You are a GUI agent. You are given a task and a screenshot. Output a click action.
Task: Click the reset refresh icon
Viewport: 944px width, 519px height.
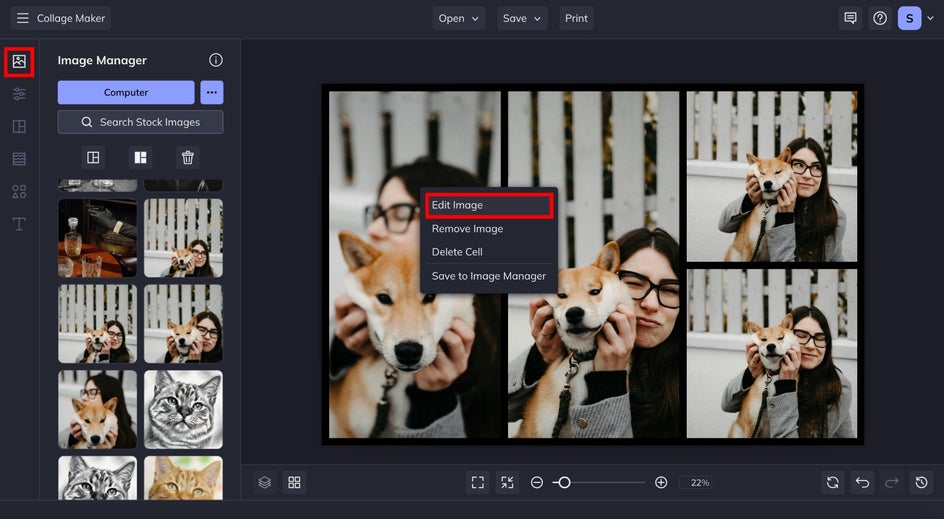click(x=833, y=482)
